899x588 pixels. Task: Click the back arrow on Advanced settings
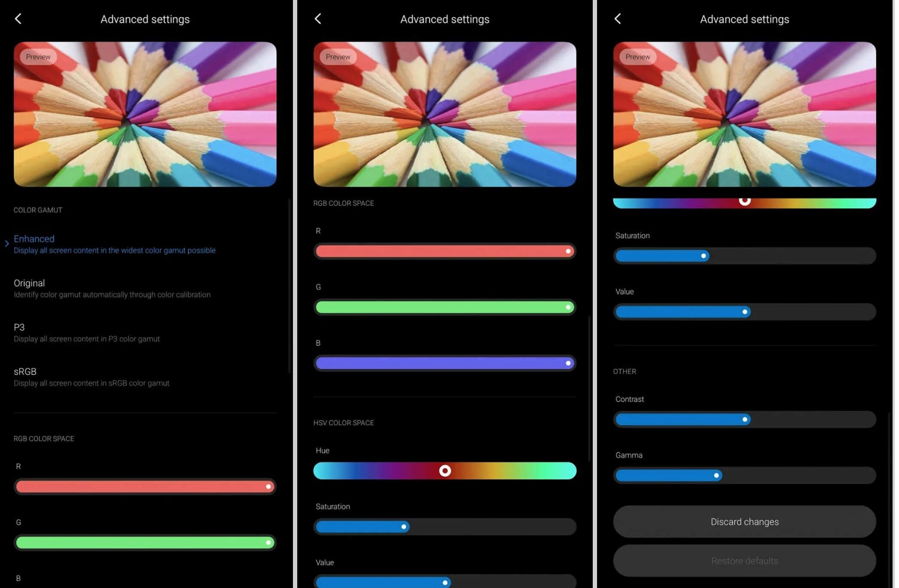click(x=18, y=18)
